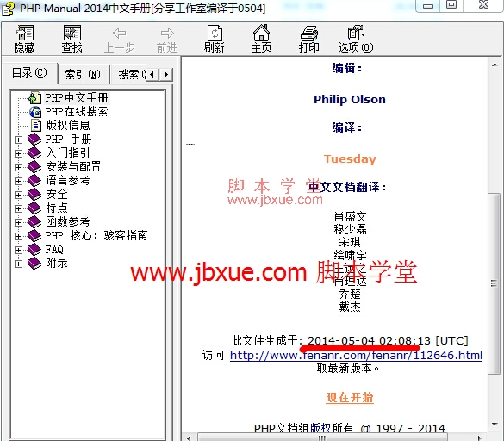The height and width of the screenshot is (441, 504).
Task: Click the 查找 (Locate) toolbar icon
Action: (x=72, y=33)
